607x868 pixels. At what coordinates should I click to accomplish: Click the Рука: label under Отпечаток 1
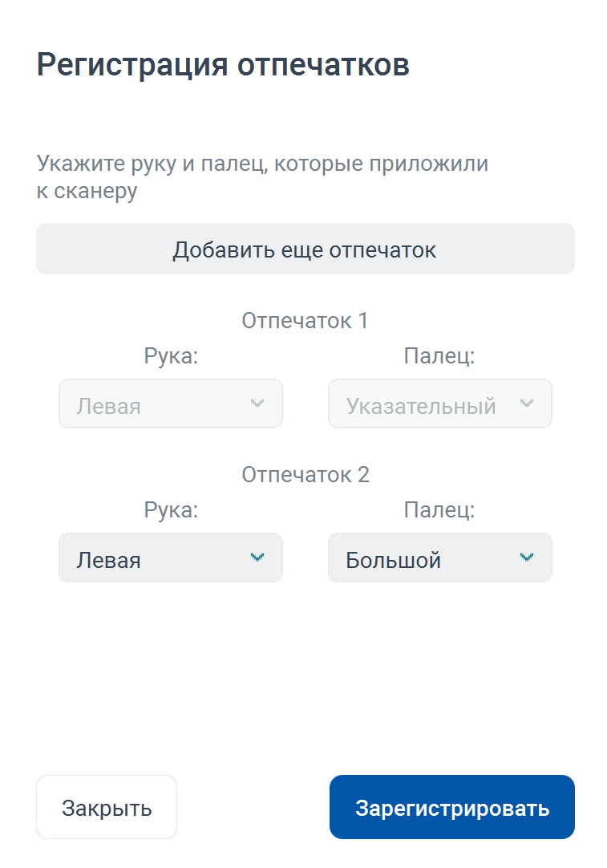[171, 356]
